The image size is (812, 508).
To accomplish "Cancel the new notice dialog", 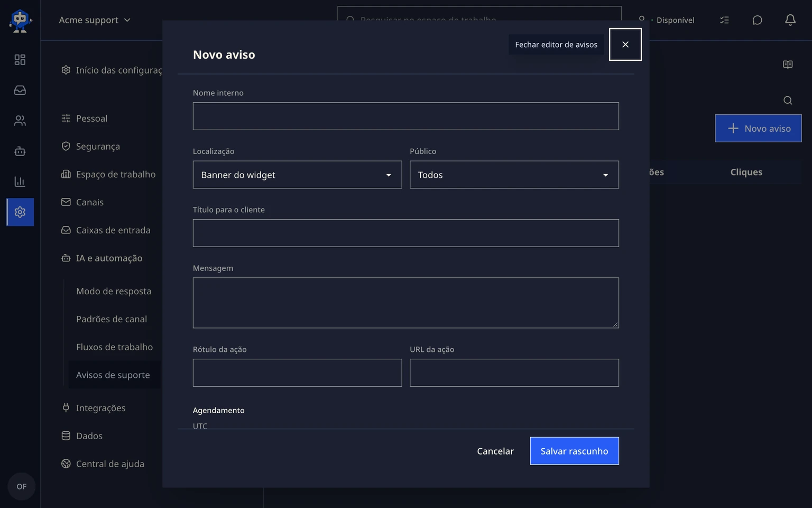I will click(495, 451).
